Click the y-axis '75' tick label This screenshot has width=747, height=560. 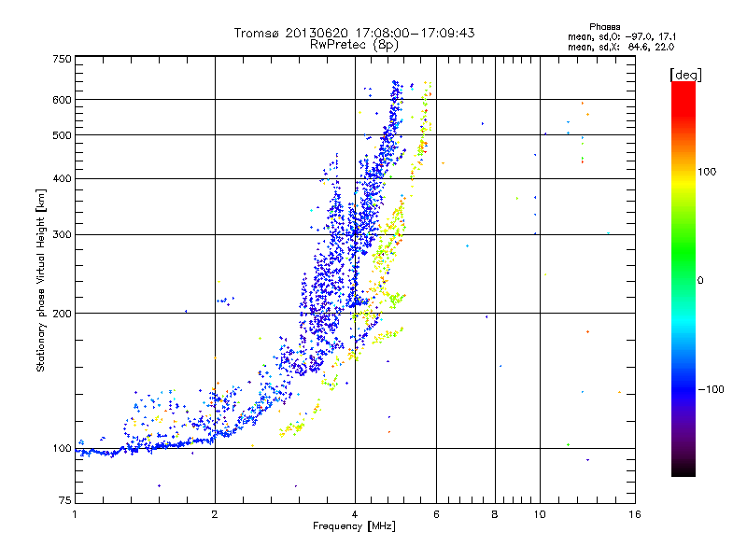pos(65,500)
